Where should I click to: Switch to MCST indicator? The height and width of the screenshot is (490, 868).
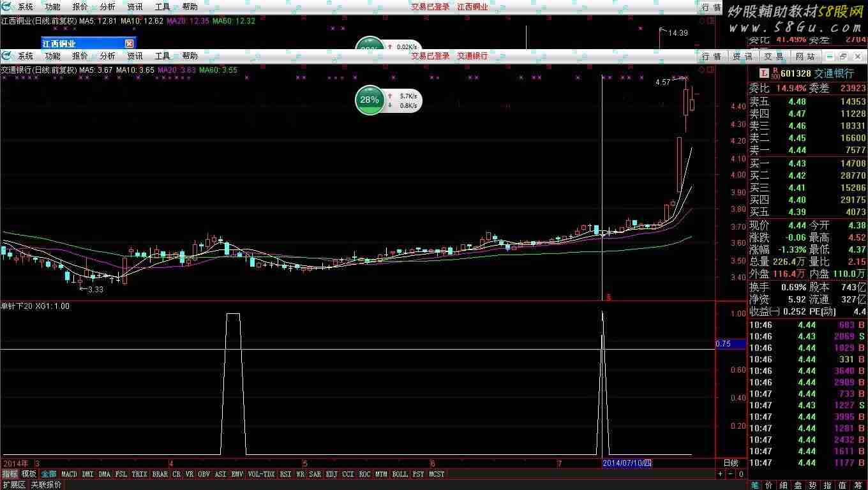(x=437, y=474)
